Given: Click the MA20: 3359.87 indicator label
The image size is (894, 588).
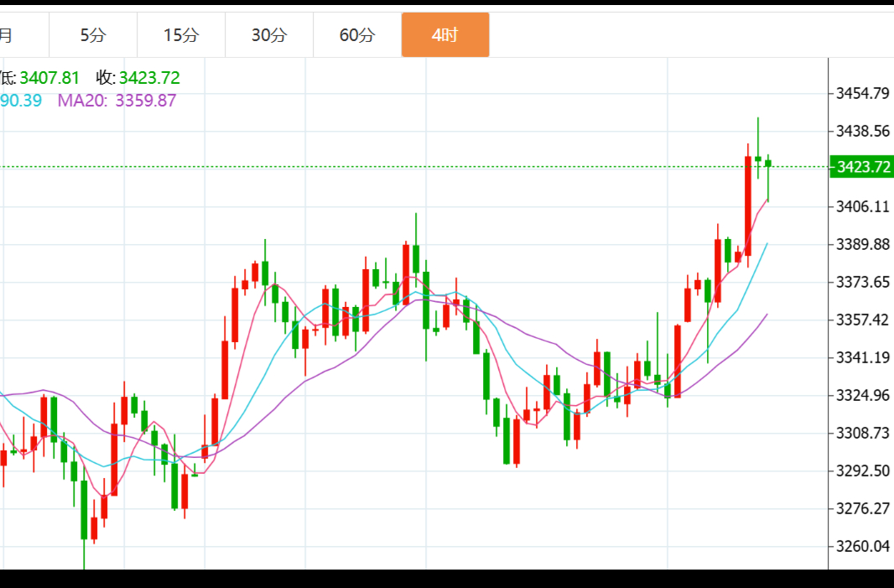Looking at the screenshot, I should tap(117, 101).
